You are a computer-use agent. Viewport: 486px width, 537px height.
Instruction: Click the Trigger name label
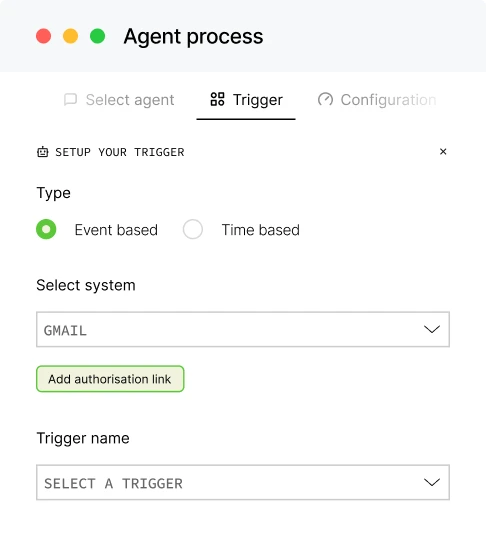(83, 438)
